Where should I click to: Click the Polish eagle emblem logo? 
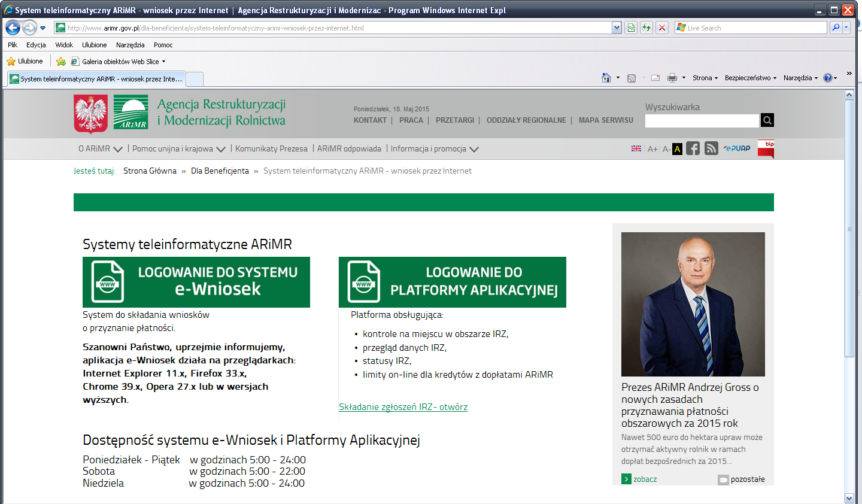pos(91,114)
